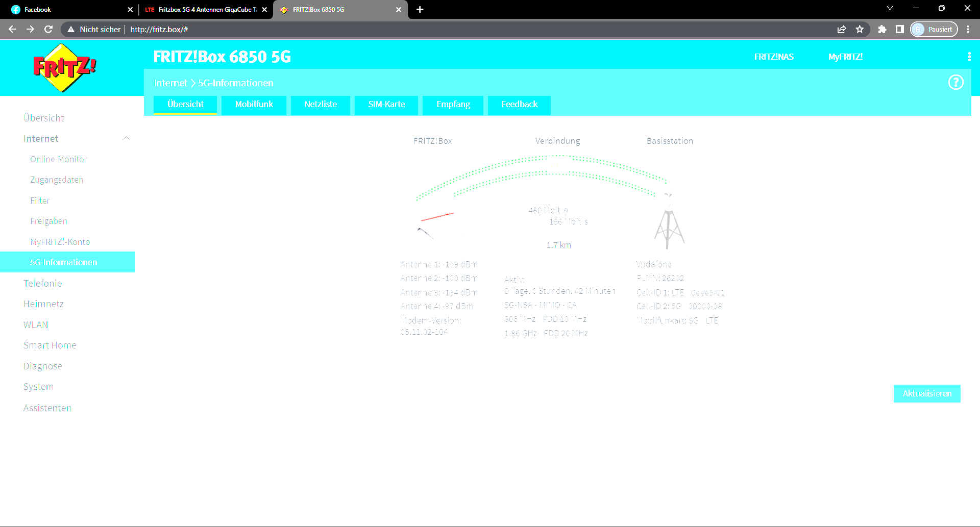Open the help question mark icon
The height and width of the screenshot is (527, 980).
click(x=955, y=82)
